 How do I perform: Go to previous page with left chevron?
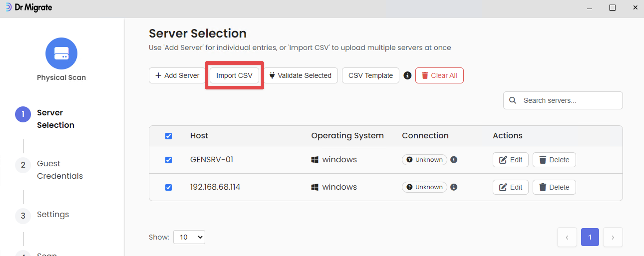(567, 237)
